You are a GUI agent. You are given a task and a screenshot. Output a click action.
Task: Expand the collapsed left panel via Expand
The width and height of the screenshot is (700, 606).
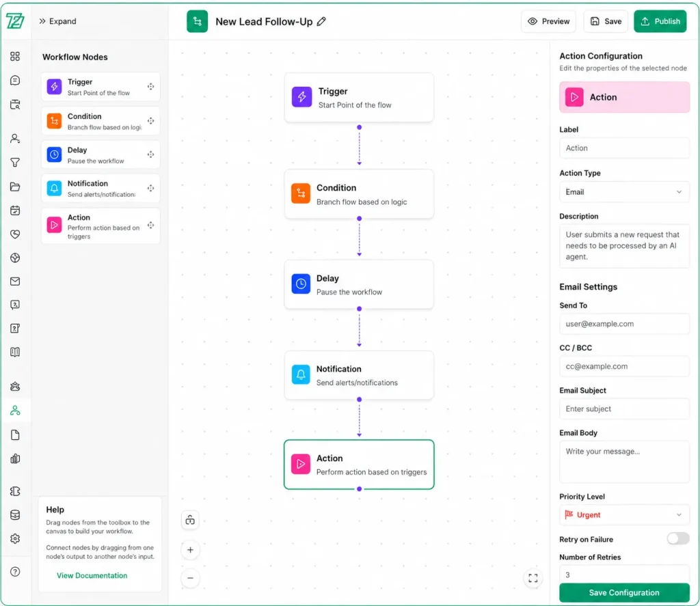coord(57,21)
